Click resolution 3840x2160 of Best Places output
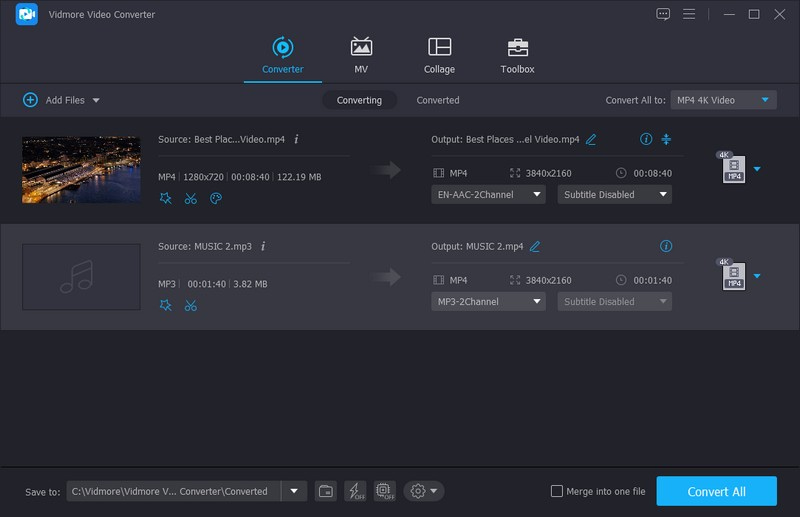 tap(548, 173)
